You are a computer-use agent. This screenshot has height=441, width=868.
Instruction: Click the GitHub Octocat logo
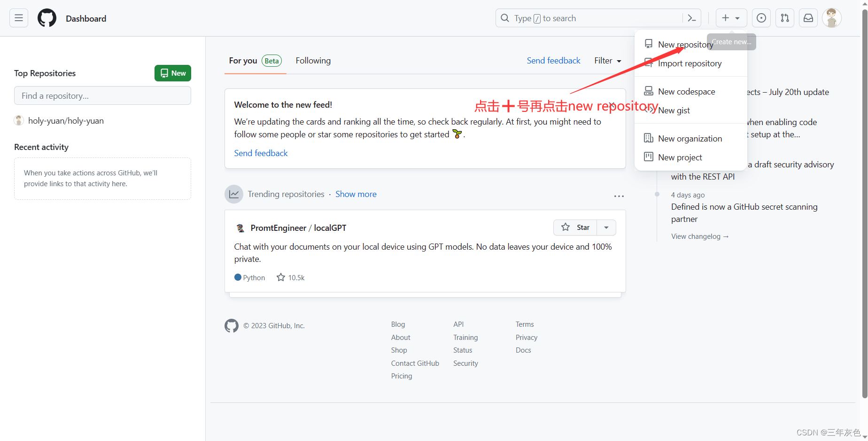(x=46, y=18)
